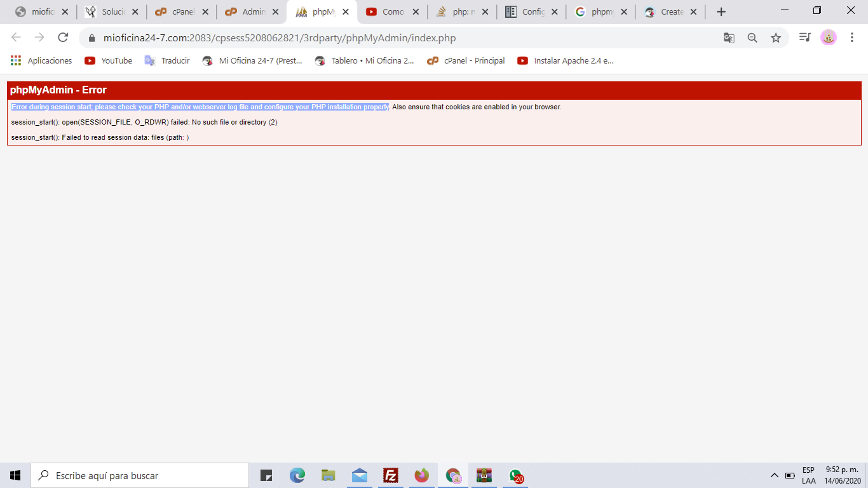Click the "Failed to read session data" line
This screenshot has width=868, height=488.
(x=100, y=137)
